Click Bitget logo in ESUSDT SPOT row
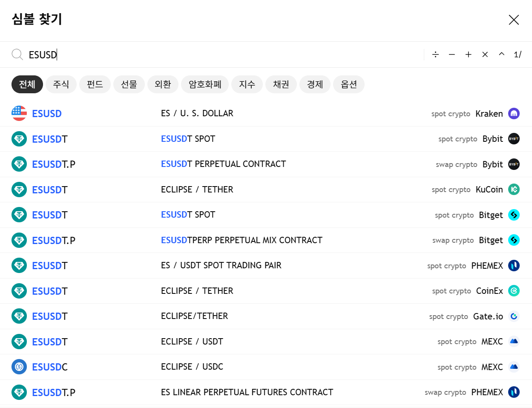Viewport: 532px width, 408px height. pyautogui.click(x=514, y=215)
